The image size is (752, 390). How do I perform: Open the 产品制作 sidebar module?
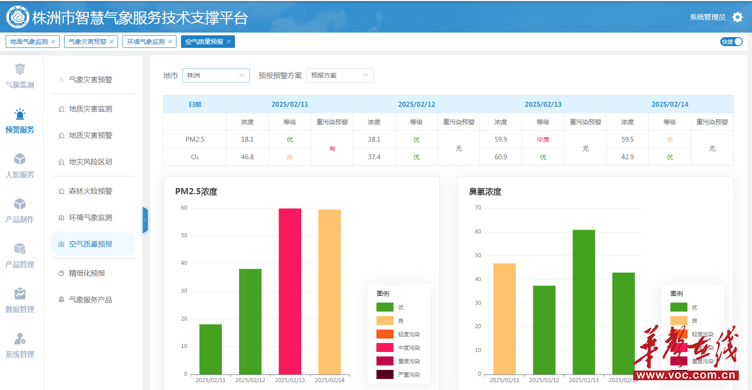(x=20, y=211)
